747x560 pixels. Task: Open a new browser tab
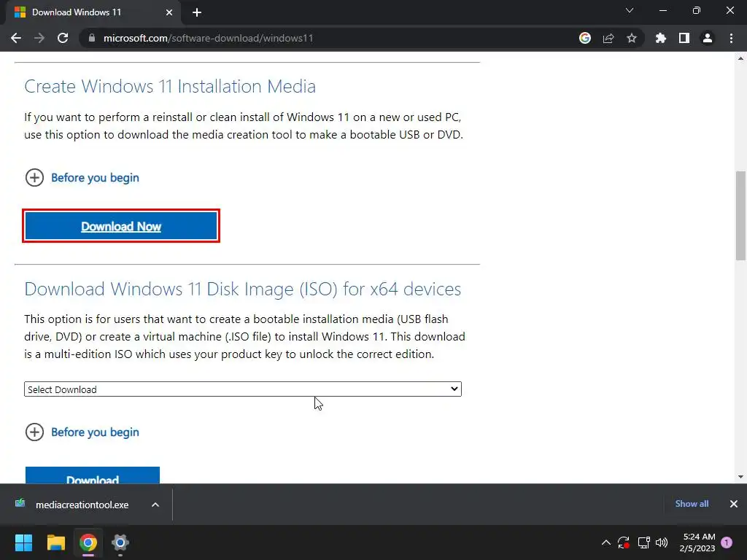[x=197, y=12]
